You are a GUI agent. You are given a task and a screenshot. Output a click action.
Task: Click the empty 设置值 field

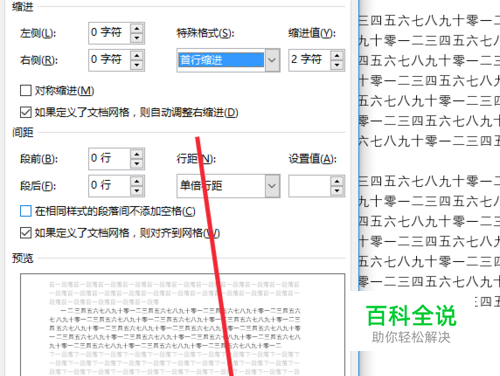click(310, 186)
